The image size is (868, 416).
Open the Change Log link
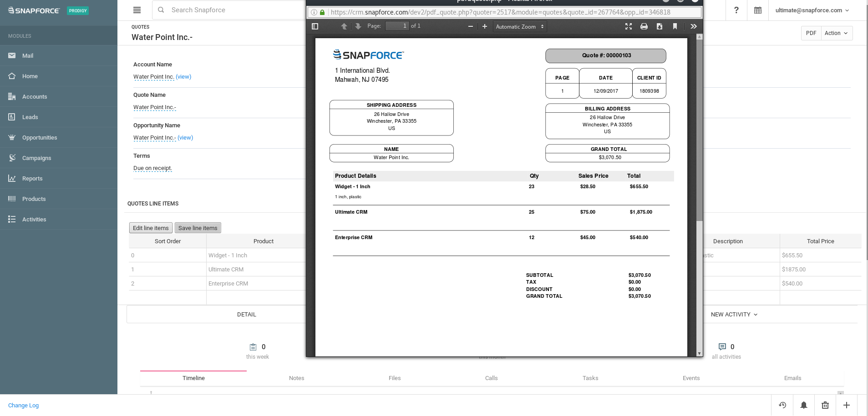pos(23,406)
